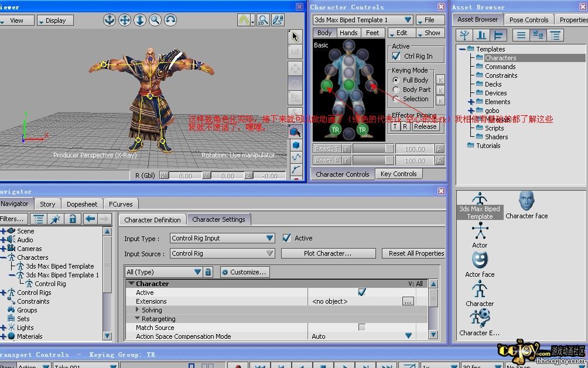The width and height of the screenshot is (588, 368).
Task: Switch to the Hands tab
Action: click(x=348, y=33)
